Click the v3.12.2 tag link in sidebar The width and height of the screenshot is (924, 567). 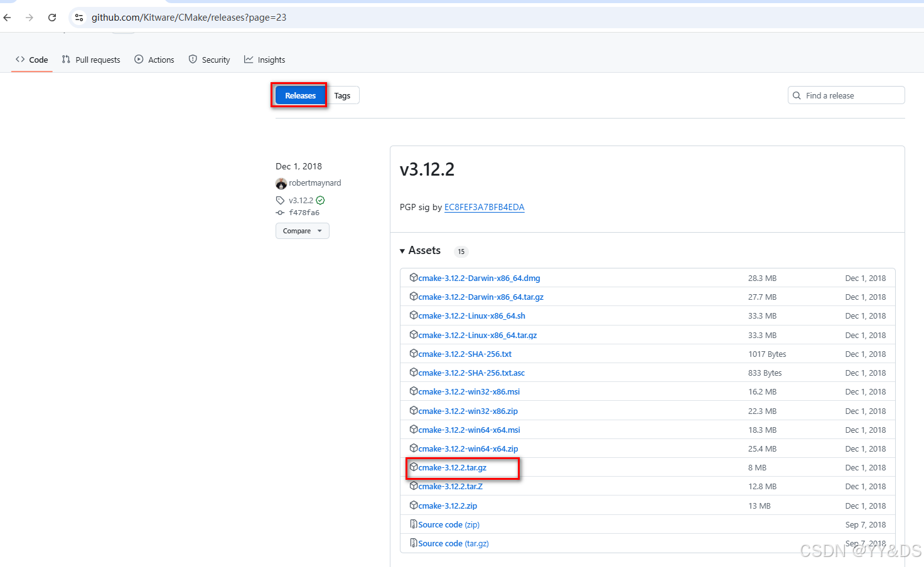tap(301, 200)
